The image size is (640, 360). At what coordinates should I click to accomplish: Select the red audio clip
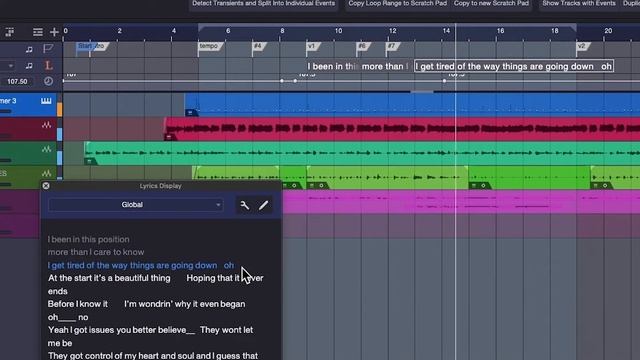402,129
